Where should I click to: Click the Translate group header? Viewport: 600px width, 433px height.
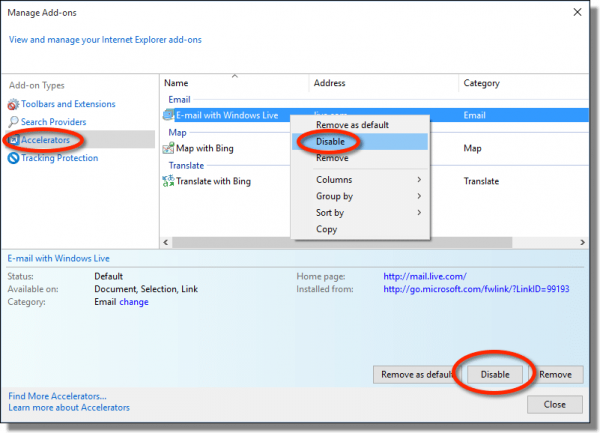coord(186,166)
